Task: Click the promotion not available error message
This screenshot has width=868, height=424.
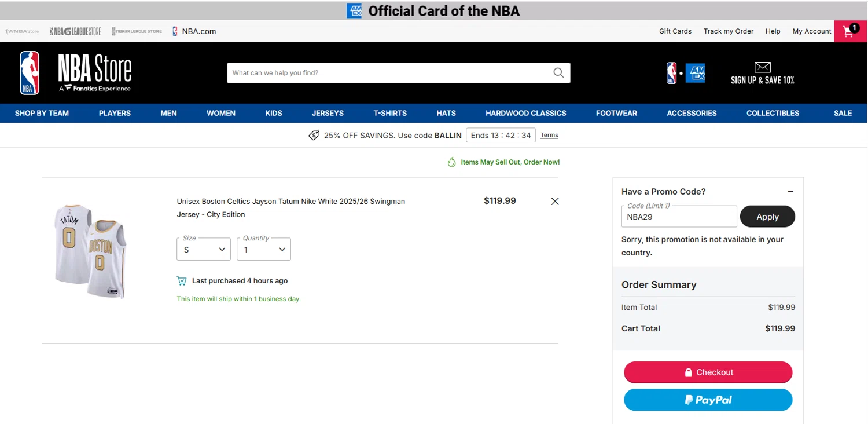Action: pyautogui.click(x=702, y=246)
